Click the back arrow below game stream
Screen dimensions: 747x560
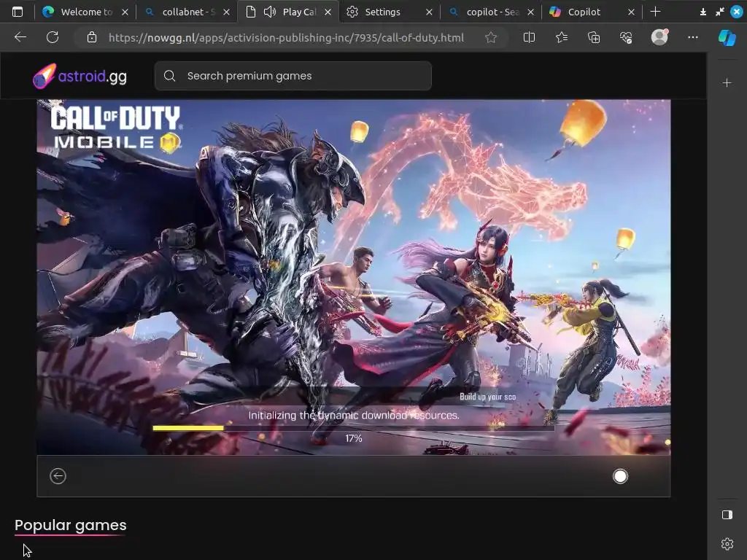(x=58, y=475)
